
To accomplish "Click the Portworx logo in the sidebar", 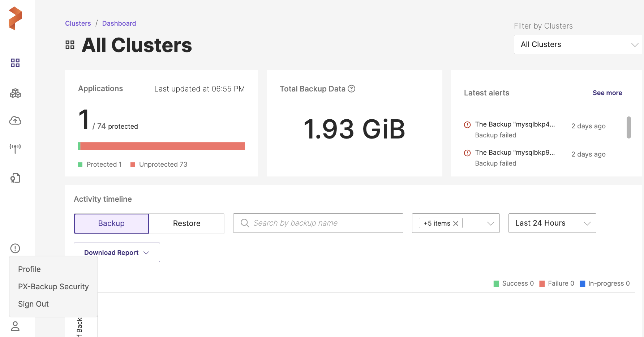I will click(15, 18).
